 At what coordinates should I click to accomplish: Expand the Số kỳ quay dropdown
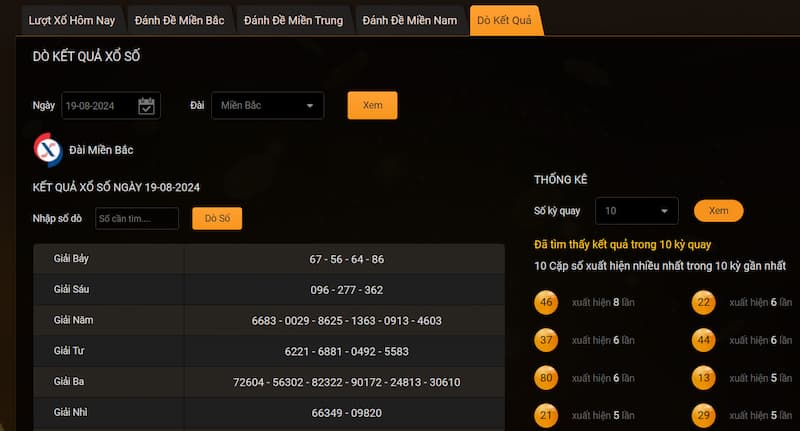click(636, 211)
